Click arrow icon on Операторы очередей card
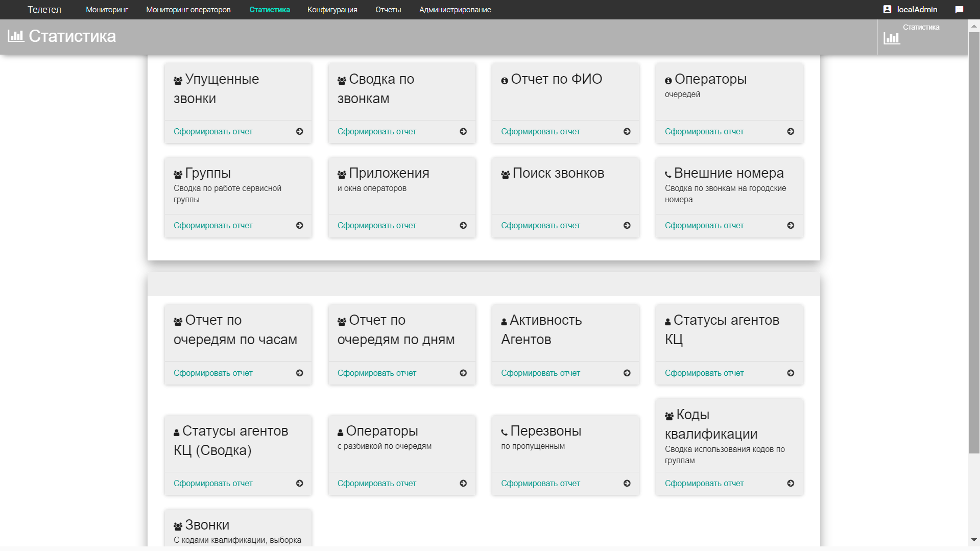The image size is (980, 551). [x=791, y=131]
